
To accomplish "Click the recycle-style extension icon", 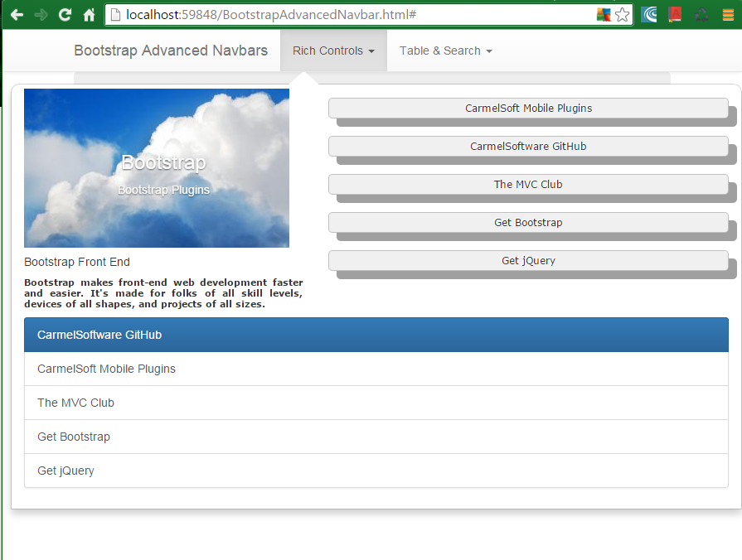I will (x=700, y=13).
